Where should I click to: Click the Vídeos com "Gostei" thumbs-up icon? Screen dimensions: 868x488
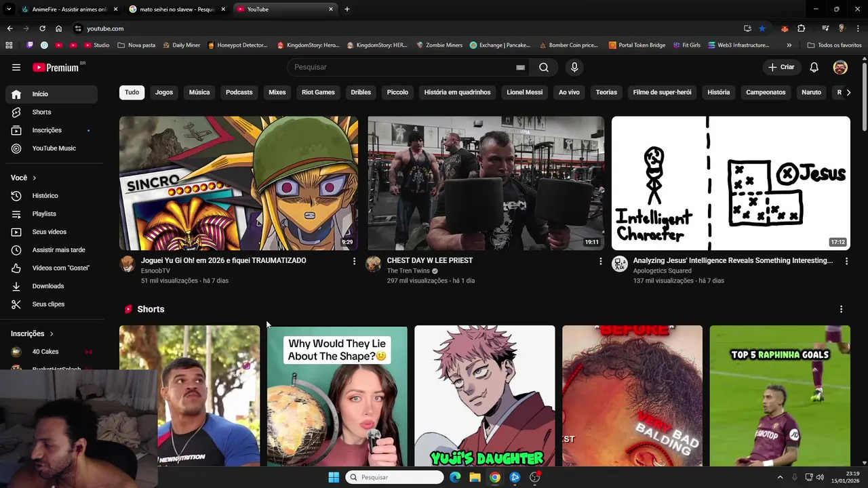tap(16, 268)
